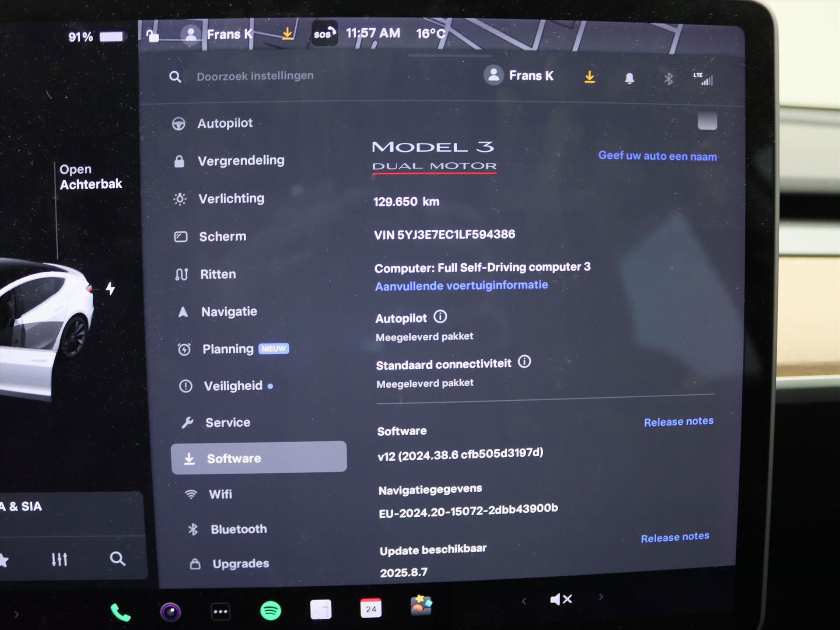
Task: Open the Ritten settings menu
Action: click(x=205, y=274)
